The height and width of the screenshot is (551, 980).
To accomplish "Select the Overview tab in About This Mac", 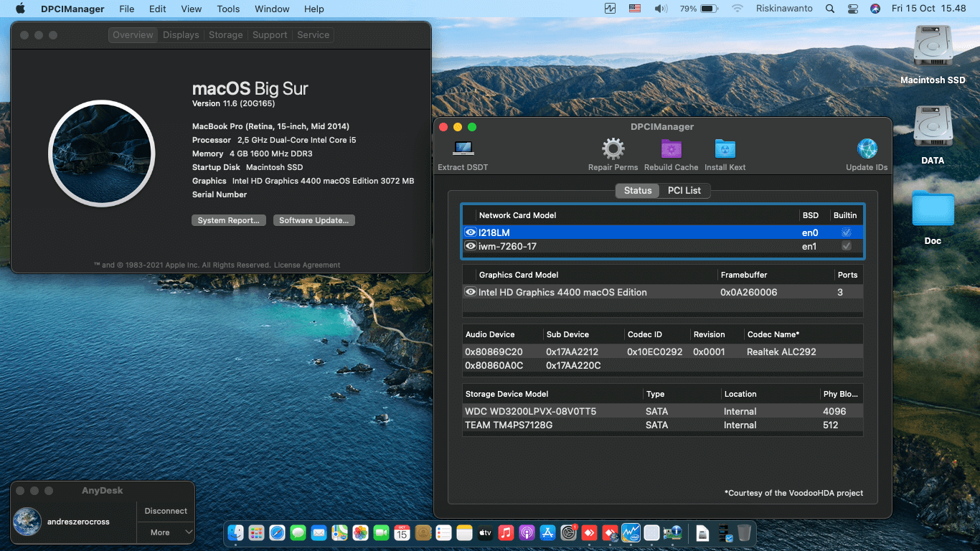I will (x=133, y=34).
